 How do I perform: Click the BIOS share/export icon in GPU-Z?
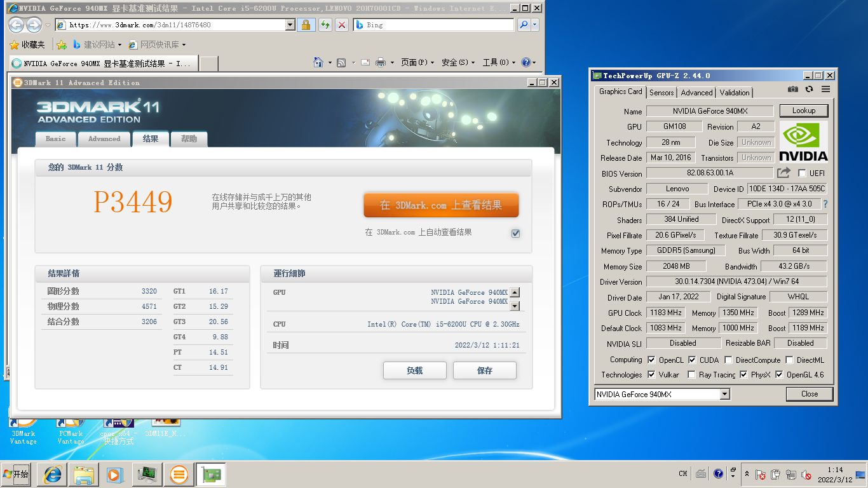(783, 173)
